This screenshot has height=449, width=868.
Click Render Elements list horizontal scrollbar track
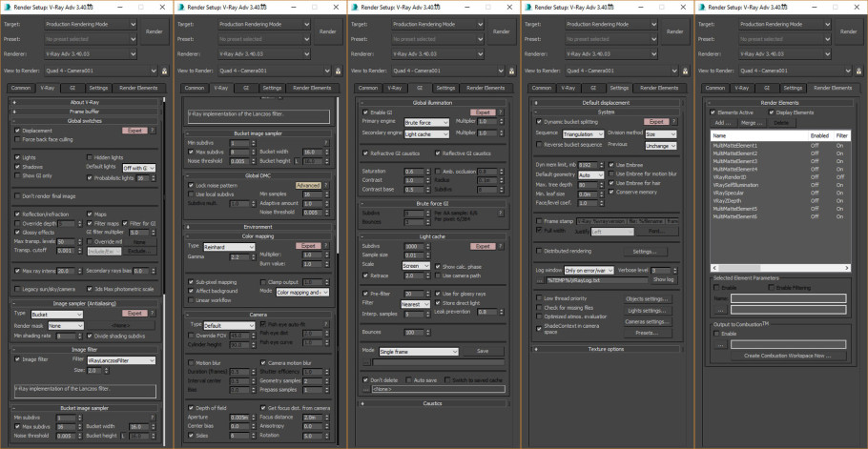pos(780,268)
